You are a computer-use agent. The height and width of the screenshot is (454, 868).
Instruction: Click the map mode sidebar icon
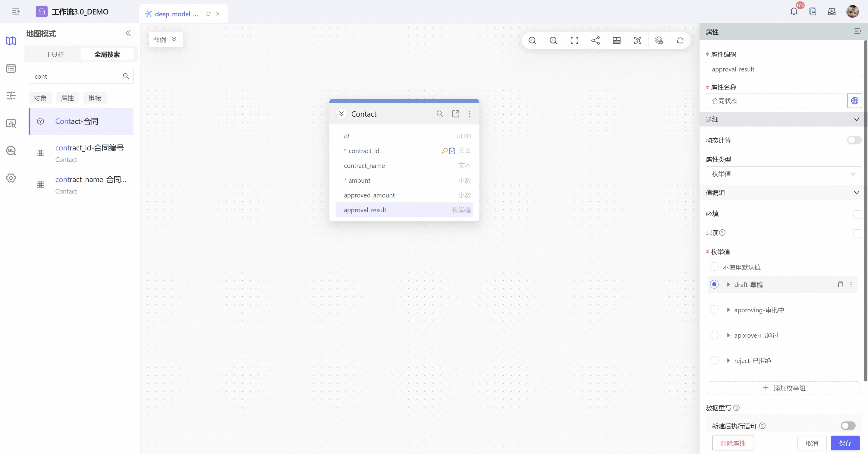point(11,41)
